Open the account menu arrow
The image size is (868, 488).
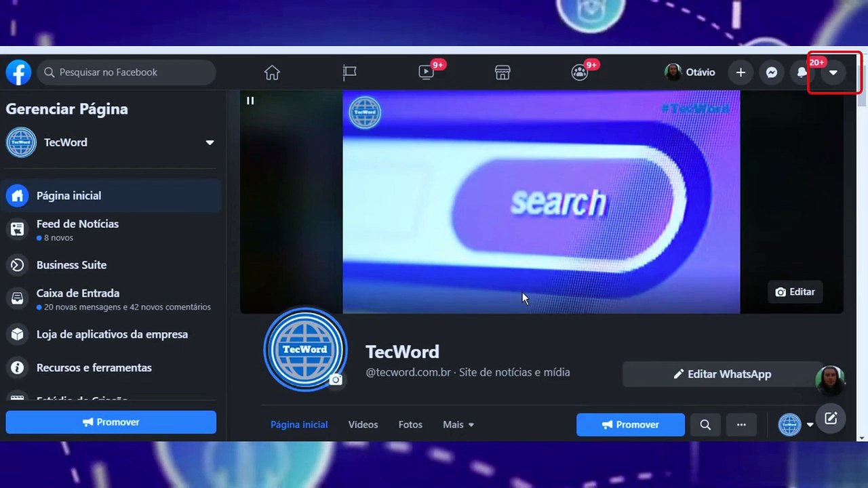click(x=833, y=73)
